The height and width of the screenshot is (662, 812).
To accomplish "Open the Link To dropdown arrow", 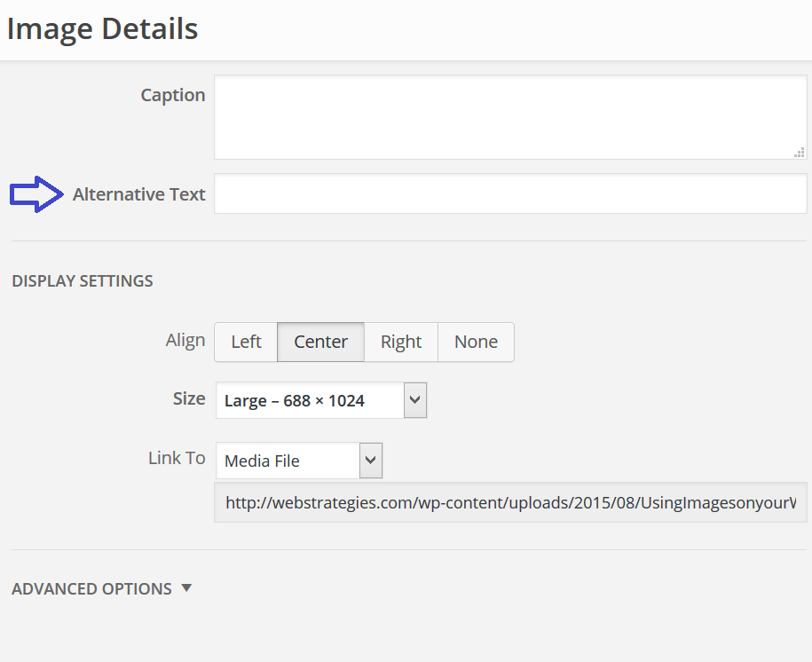I will (x=371, y=460).
